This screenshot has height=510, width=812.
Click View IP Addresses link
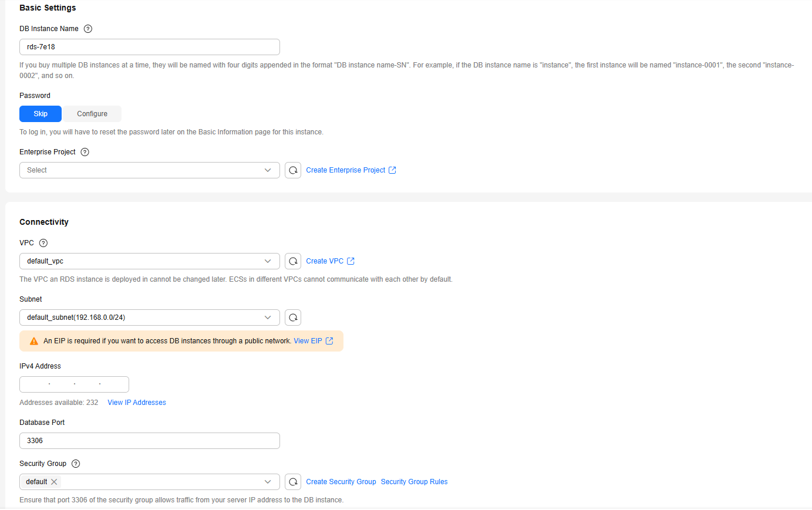pos(137,403)
